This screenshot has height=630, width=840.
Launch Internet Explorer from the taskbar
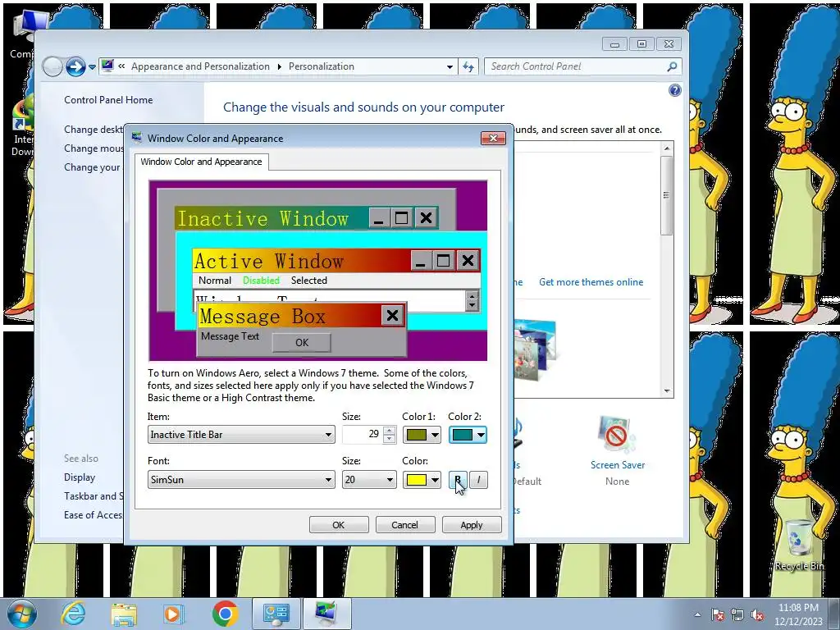73,614
